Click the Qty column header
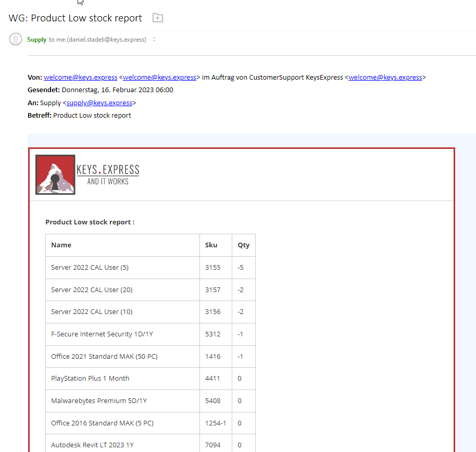The height and width of the screenshot is (452, 476). click(243, 245)
